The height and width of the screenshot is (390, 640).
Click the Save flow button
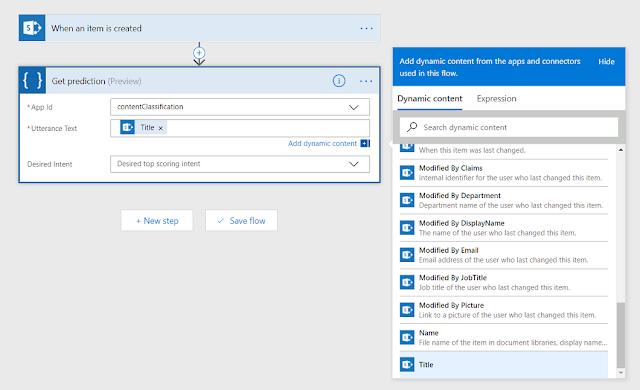[x=241, y=221]
